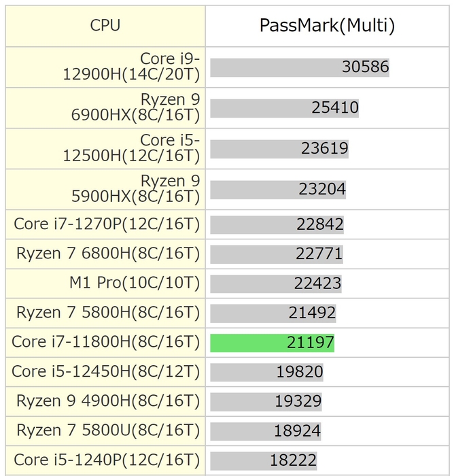Image resolution: width=454 pixels, height=476 pixels.
Task: Select the Core i5-1240P CPU cell
Action: (x=107, y=460)
